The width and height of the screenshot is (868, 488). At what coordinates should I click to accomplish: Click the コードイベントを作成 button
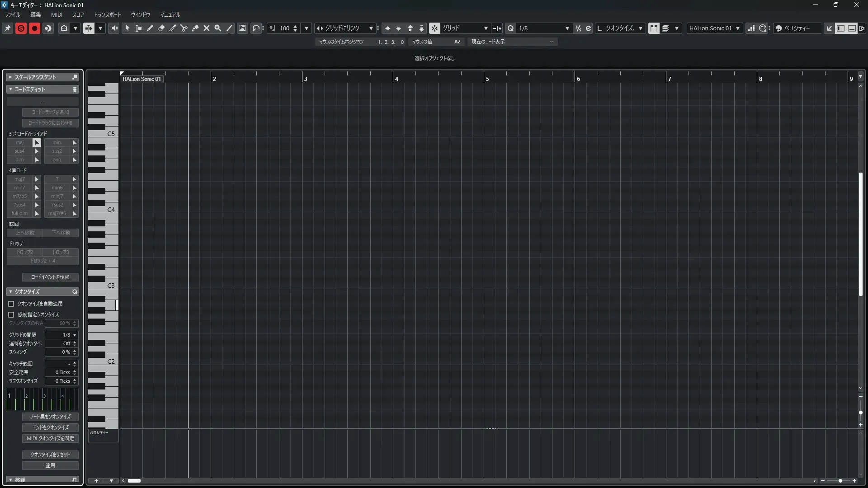coord(50,277)
